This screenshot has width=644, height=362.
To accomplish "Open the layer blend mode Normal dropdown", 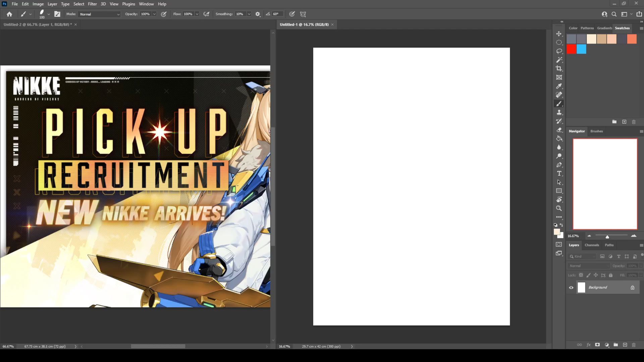I will coord(589,266).
